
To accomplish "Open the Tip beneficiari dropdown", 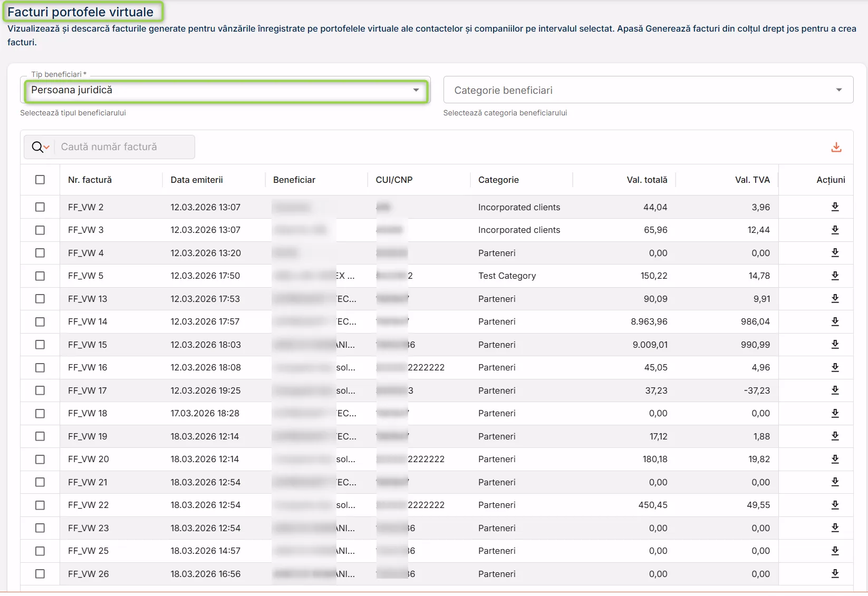I will coord(225,90).
